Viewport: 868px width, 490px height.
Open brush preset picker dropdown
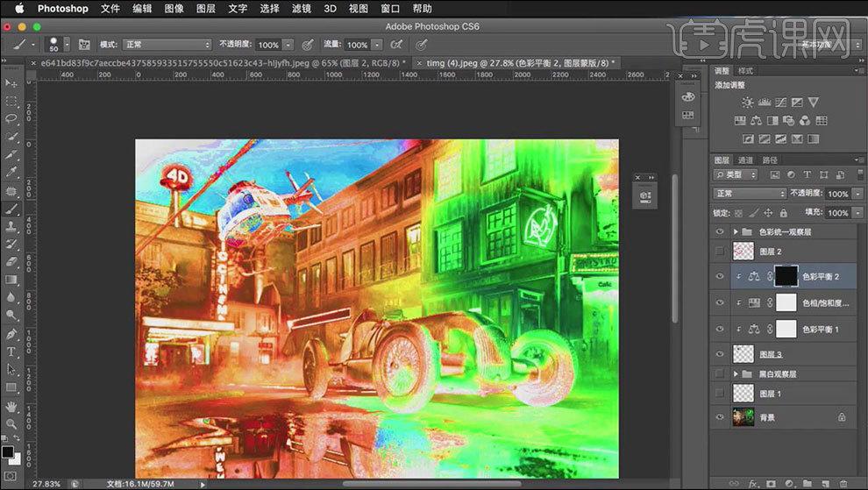tap(67, 45)
